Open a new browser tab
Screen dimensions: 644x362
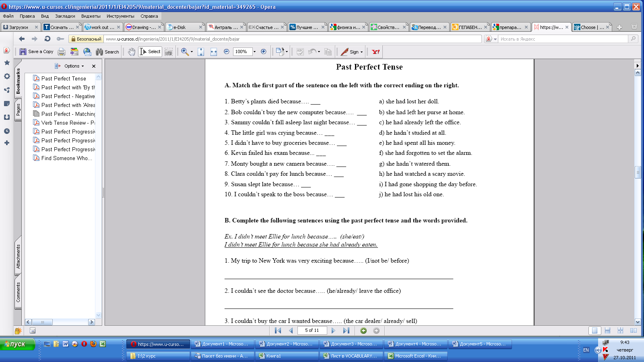(x=619, y=27)
